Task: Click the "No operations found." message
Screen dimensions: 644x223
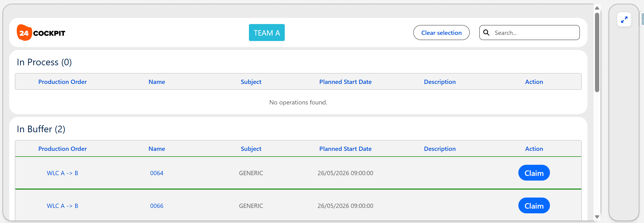Action: pyautogui.click(x=298, y=102)
